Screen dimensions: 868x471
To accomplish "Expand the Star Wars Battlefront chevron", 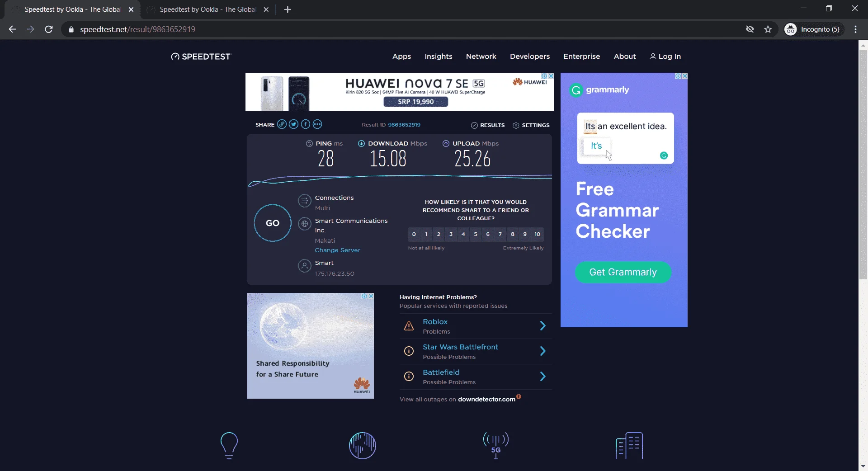I will (x=543, y=351).
